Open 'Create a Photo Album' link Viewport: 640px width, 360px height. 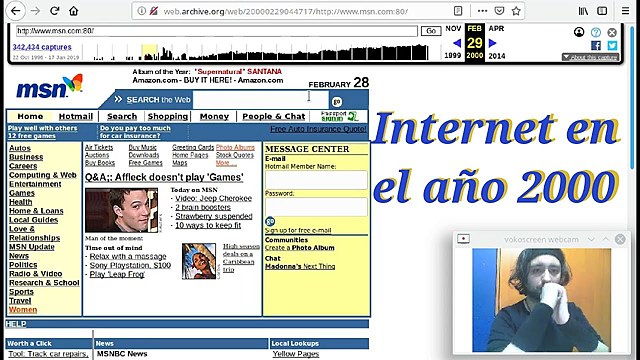[300, 248]
